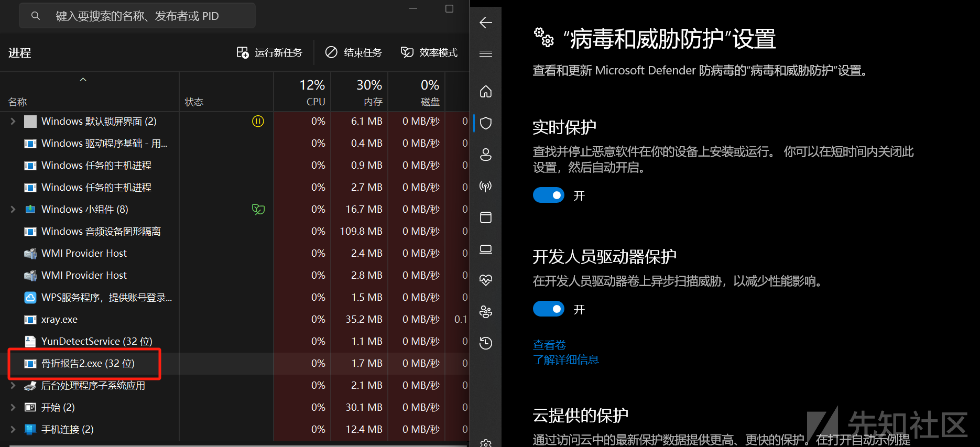
Task: Select first WMI Provider Host row with 2.4 MB
Action: [234, 253]
